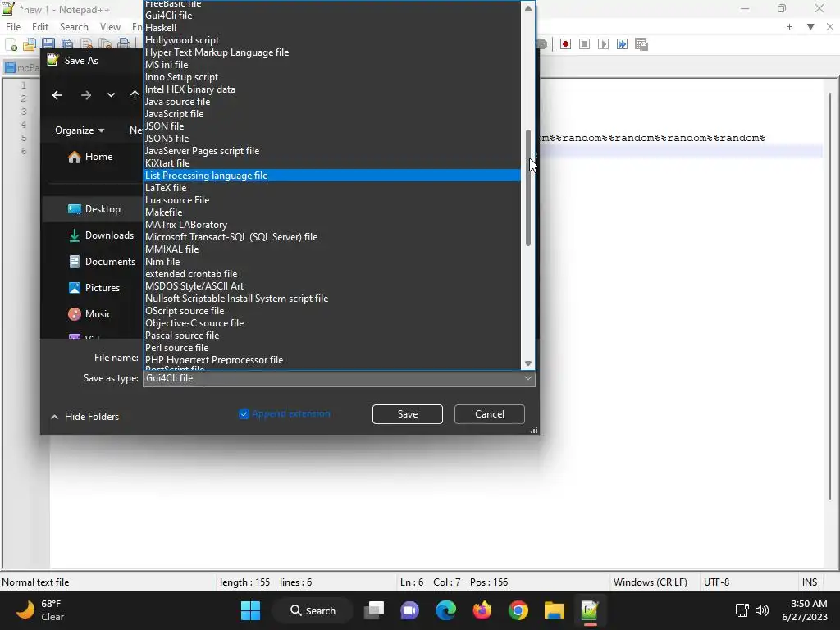Image resolution: width=840 pixels, height=630 pixels.
Task: Open the Notepad++ tab list dropdown arrow
Action: 810,26
